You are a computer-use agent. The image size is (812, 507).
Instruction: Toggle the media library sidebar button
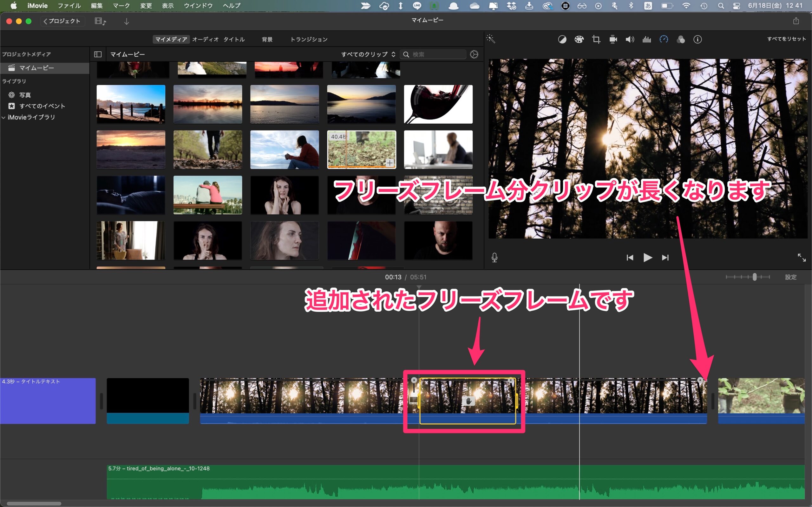[98, 54]
